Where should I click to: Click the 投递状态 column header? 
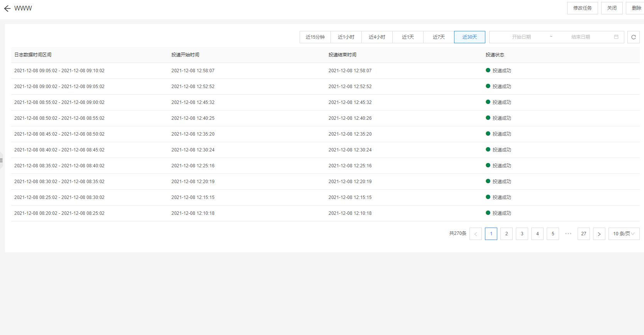click(x=495, y=55)
